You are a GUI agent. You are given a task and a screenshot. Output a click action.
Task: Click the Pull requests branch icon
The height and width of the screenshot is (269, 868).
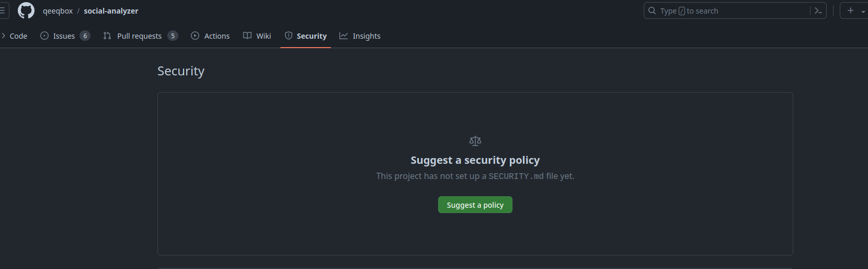point(107,36)
